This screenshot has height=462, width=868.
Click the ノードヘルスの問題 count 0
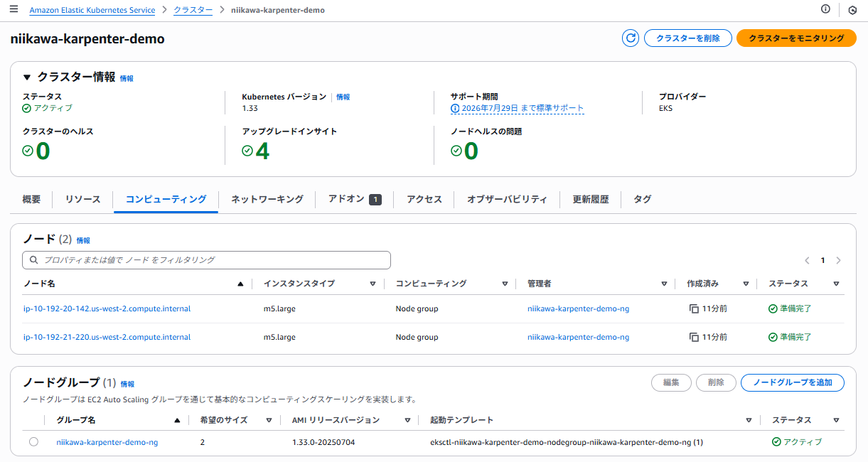click(471, 151)
